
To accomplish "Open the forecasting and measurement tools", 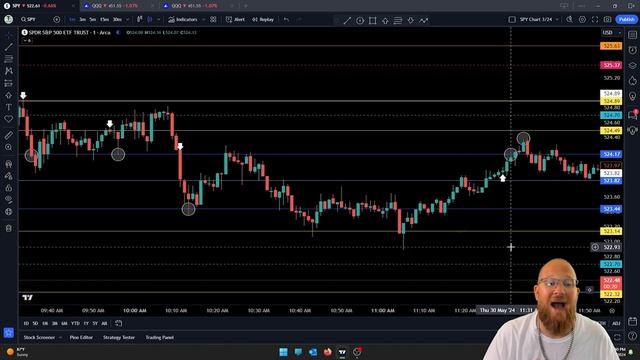I will pyautogui.click(x=9, y=83).
